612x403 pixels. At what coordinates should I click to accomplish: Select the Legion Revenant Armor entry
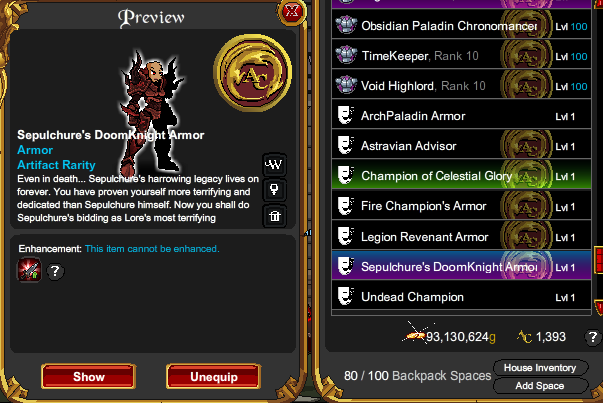pyautogui.click(x=461, y=236)
